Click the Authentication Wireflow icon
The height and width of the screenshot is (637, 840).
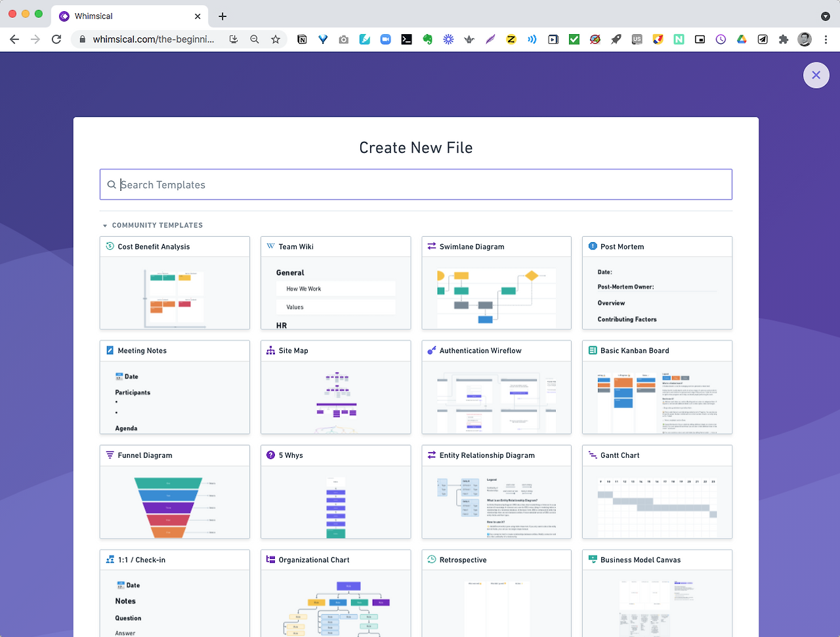click(431, 350)
